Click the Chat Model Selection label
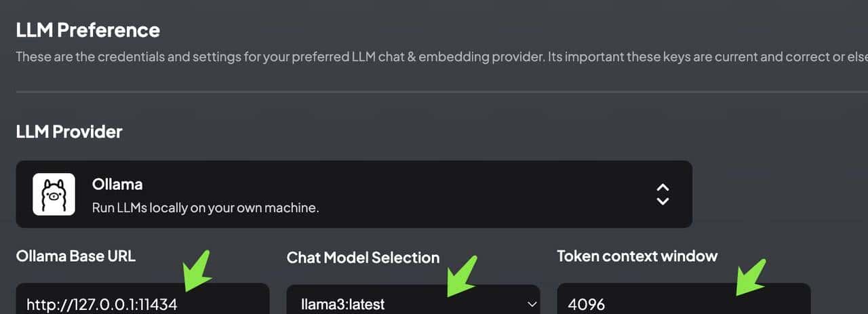868x314 pixels. point(363,258)
